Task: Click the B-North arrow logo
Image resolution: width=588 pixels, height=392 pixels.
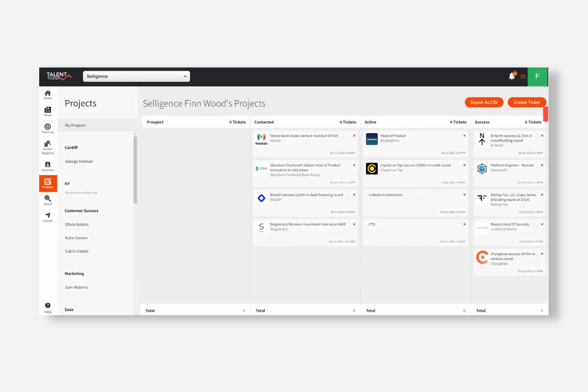Action: coord(482,139)
